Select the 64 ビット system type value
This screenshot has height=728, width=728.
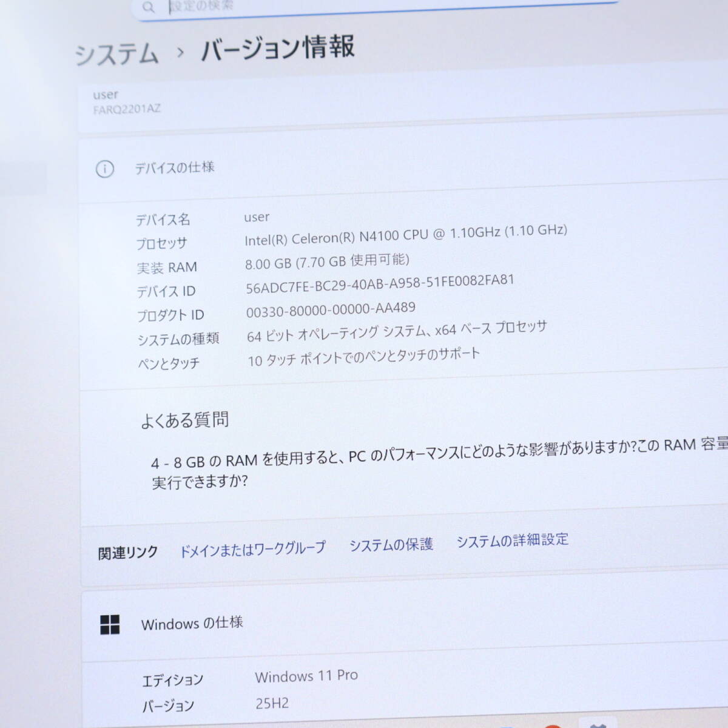pos(397,331)
